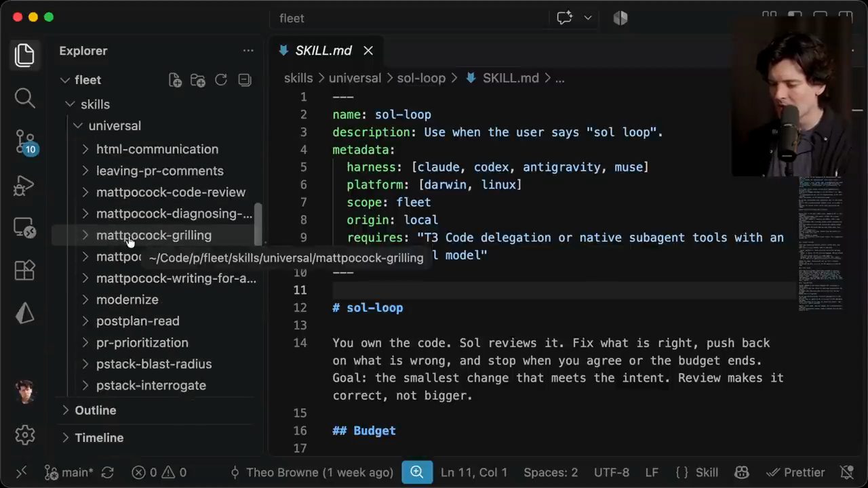Select the SKILL.md editor tab
The image size is (868, 488).
coord(326,51)
